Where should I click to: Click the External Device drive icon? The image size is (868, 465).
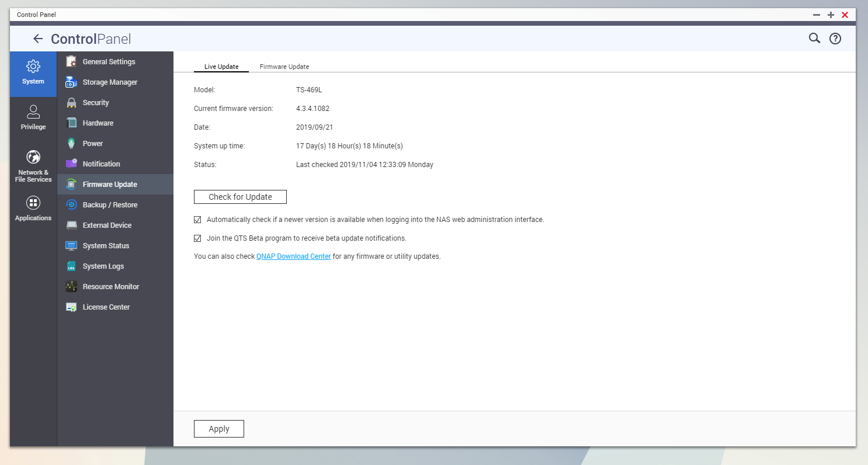point(71,225)
